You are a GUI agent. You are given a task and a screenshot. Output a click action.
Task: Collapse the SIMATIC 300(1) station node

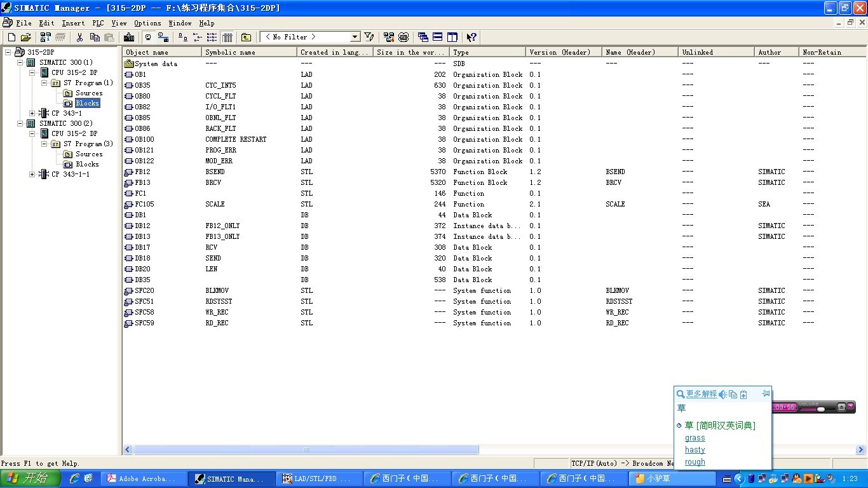coord(20,62)
